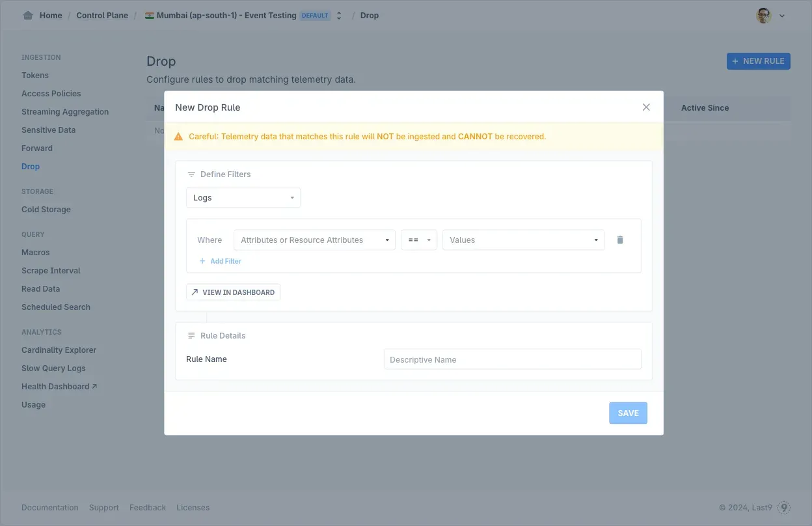The height and width of the screenshot is (526, 812).
Task: Open Health Dashboard external link
Action: tap(59, 387)
